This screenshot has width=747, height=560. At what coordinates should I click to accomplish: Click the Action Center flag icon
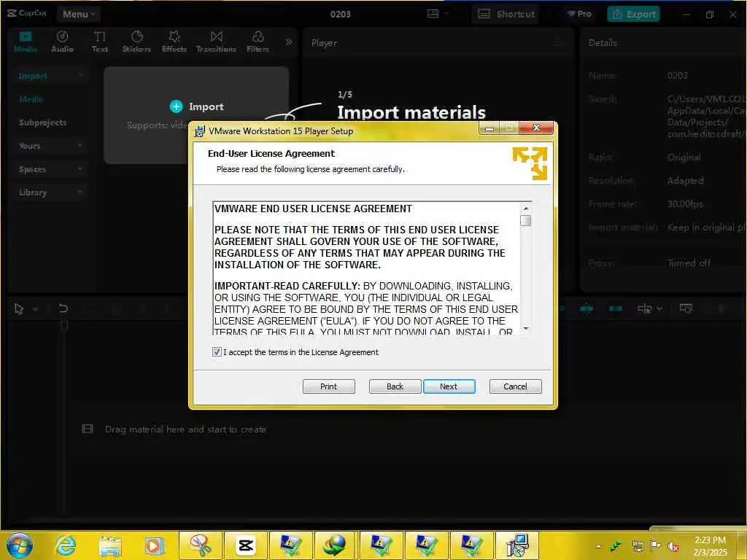(656, 545)
